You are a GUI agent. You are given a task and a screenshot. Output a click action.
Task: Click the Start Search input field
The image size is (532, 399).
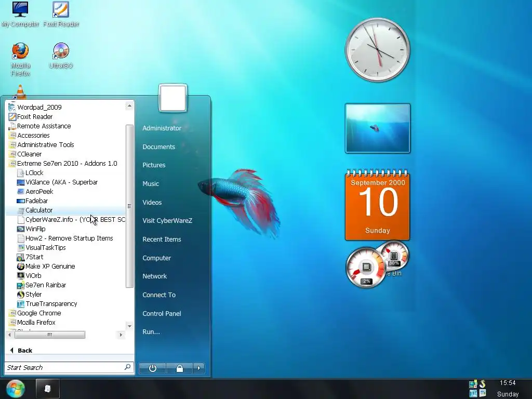[x=69, y=367]
